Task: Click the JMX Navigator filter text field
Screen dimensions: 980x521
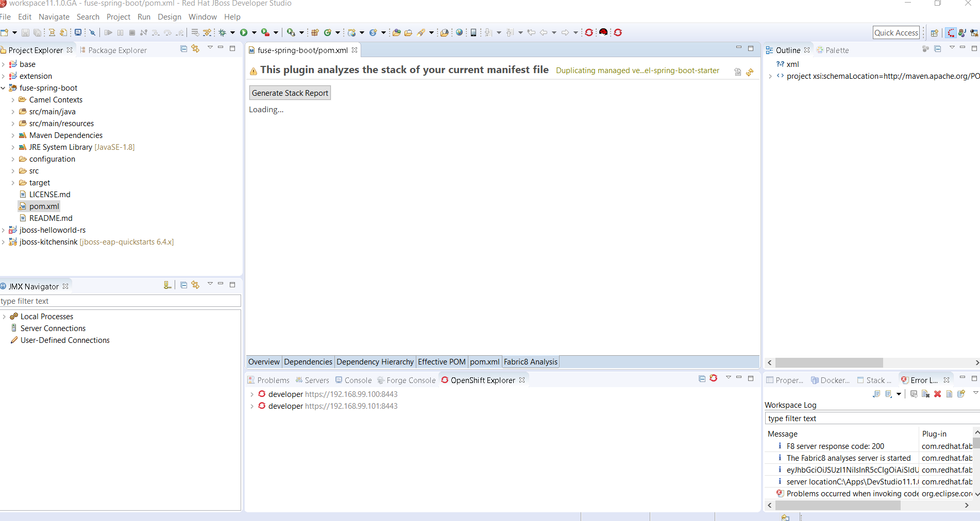Action: click(x=121, y=301)
